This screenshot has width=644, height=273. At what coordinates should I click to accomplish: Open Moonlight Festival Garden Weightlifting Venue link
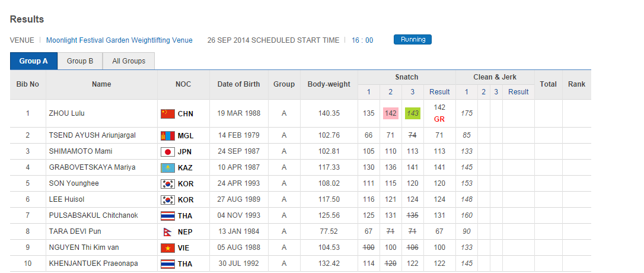click(119, 40)
